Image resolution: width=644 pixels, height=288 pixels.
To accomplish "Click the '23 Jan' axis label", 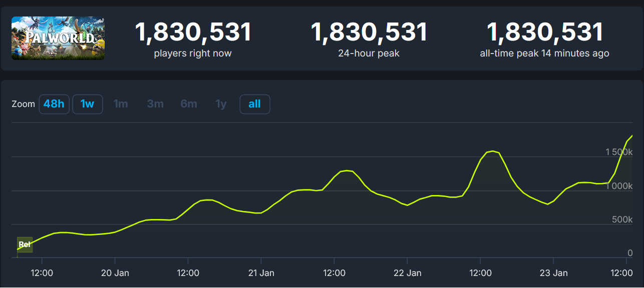I will [553, 273].
